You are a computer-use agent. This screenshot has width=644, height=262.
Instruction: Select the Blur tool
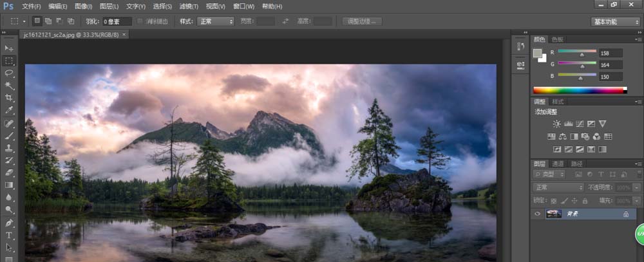(9, 197)
